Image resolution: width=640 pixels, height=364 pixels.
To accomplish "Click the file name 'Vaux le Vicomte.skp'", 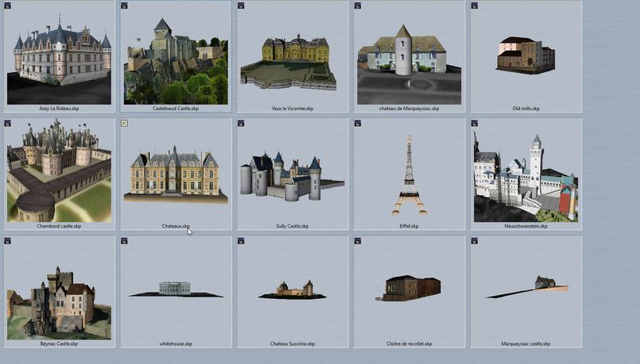I will pyautogui.click(x=292, y=109).
